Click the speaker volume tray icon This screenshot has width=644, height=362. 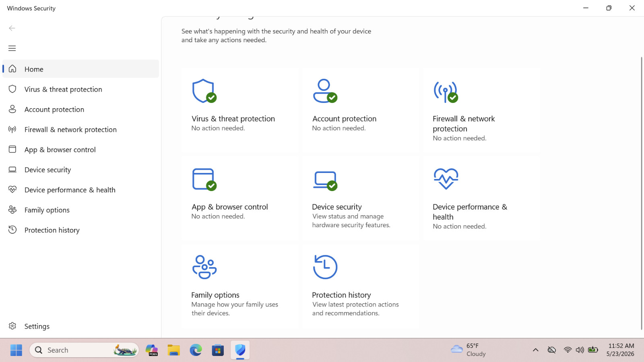[580, 350]
